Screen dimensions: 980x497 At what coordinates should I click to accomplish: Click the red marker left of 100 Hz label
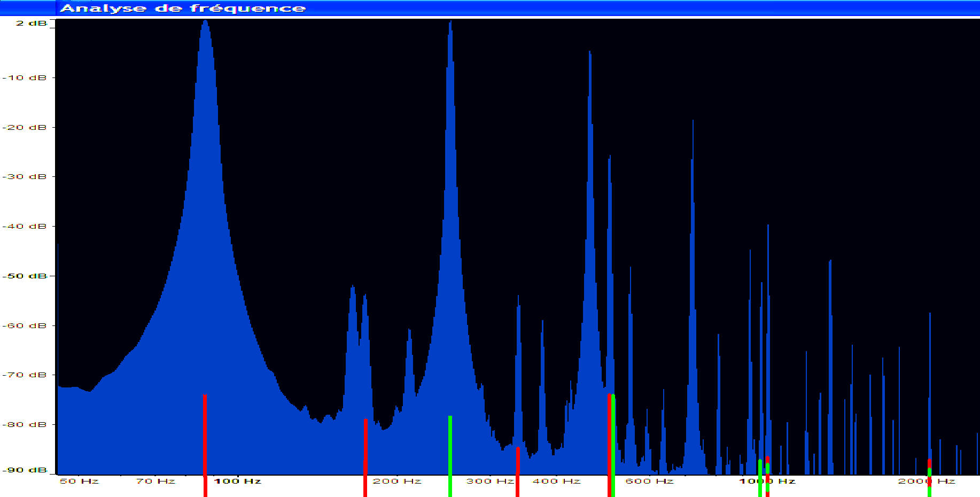click(x=205, y=445)
